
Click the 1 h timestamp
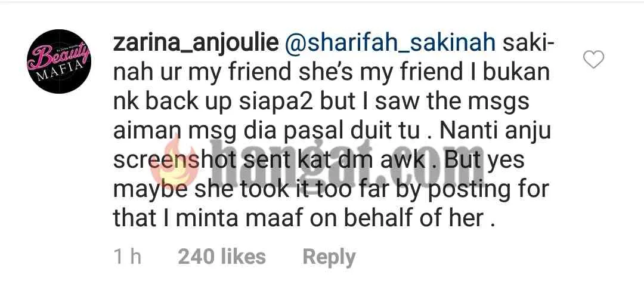coord(128,257)
